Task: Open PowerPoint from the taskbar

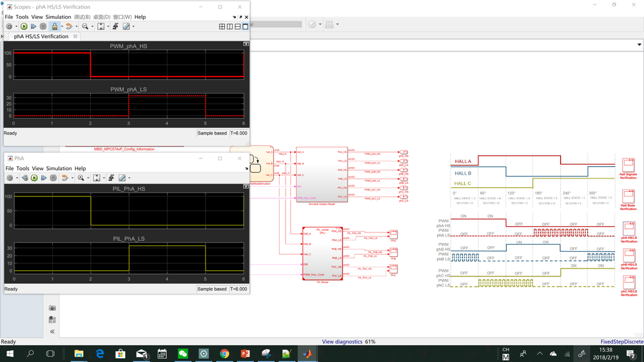Action: click(x=245, y=354)
